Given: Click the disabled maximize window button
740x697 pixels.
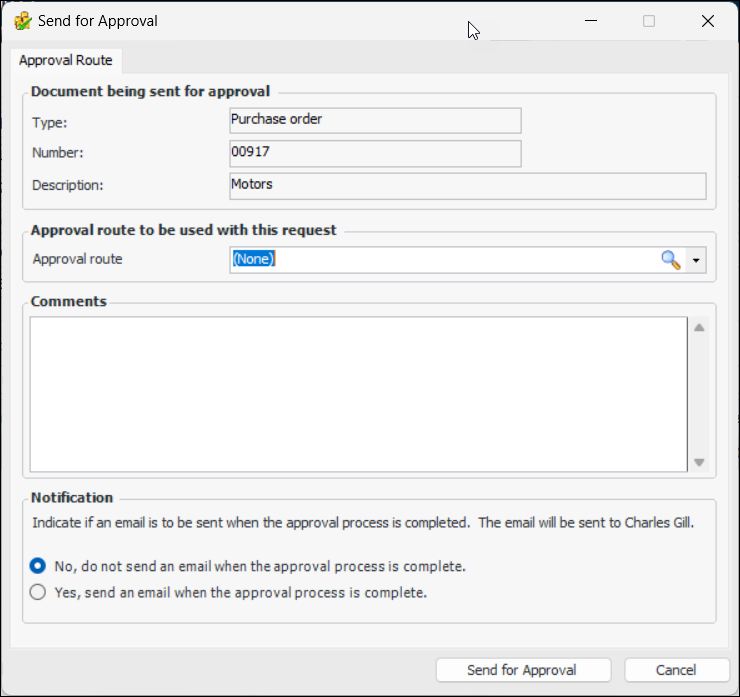Looking at the screenshot, I should click(x=649, y=21).
